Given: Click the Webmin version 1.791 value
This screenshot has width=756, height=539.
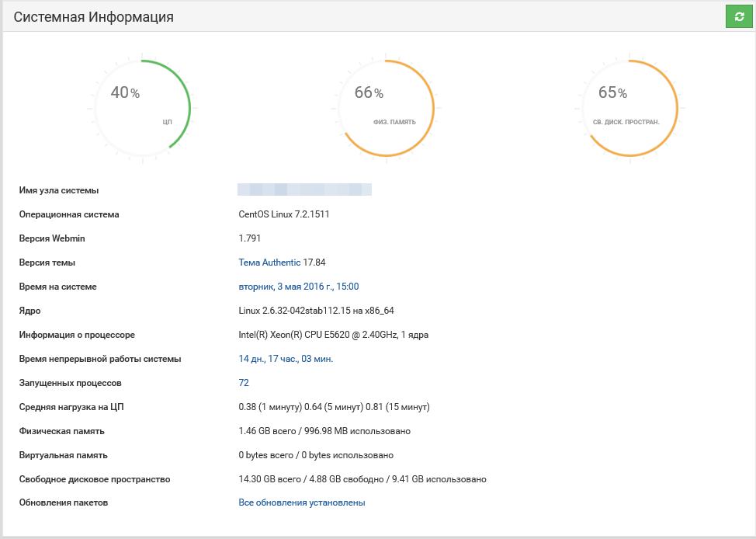Looking at the screenshot, I should (250, 238).
